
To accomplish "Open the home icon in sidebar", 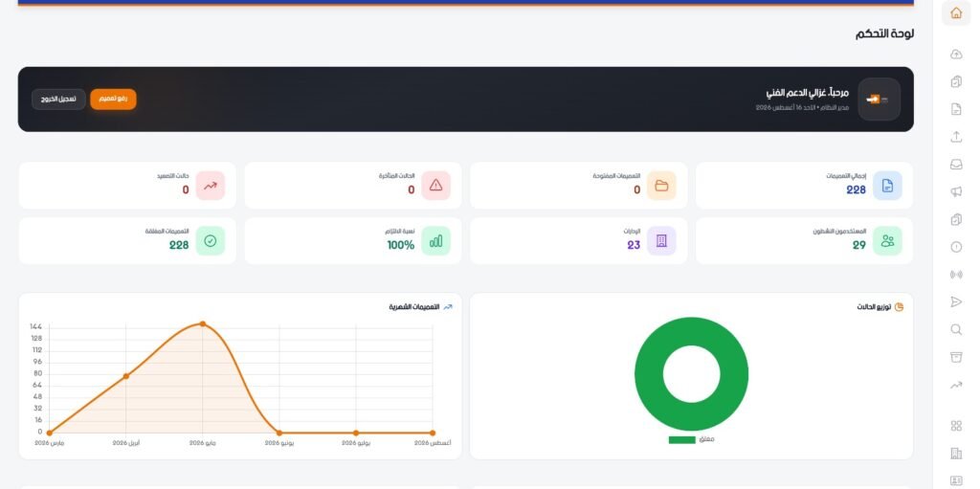I will [956, 13].
